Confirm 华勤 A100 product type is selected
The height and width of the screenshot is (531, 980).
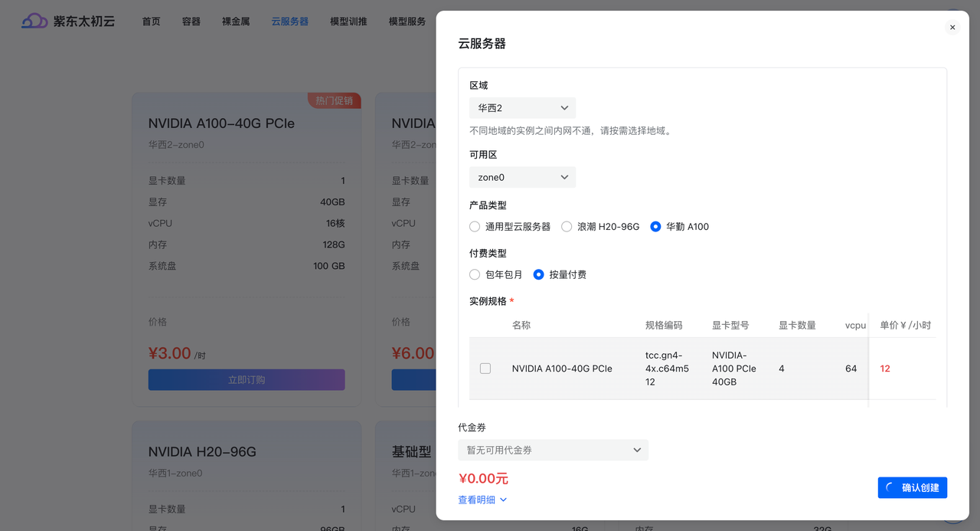[x=655, y=226]
